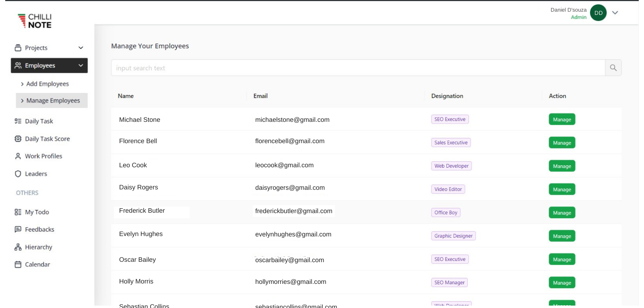Click the DD user avatar
Screen dimensions: 644x308
coord(598,13)
